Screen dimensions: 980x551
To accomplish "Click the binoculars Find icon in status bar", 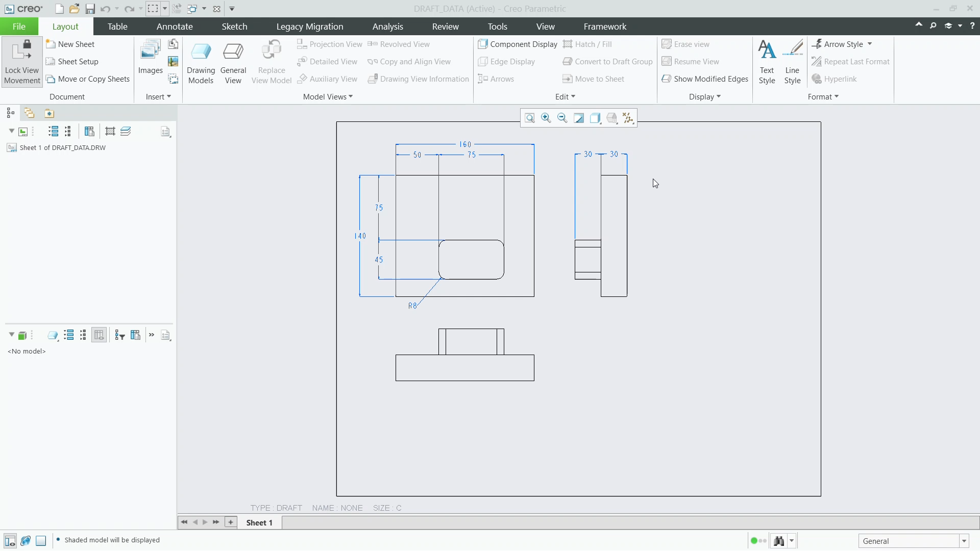I will pyautogui.click(x=779, y=541).
